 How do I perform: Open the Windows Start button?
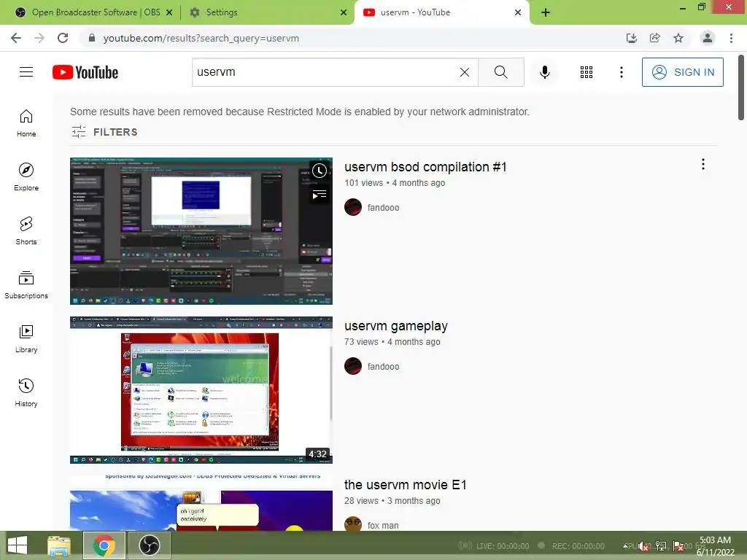(x=18, y=545)
